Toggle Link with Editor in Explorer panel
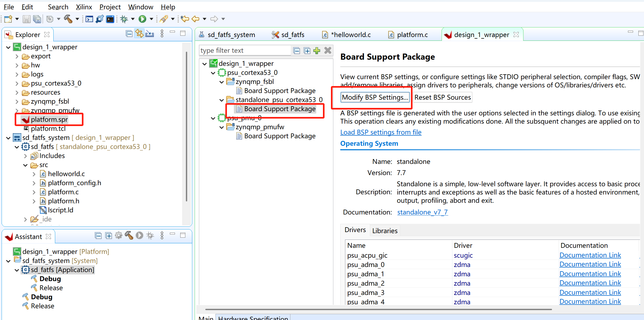Viewport: 644px width, 320px height. (139, 34)
